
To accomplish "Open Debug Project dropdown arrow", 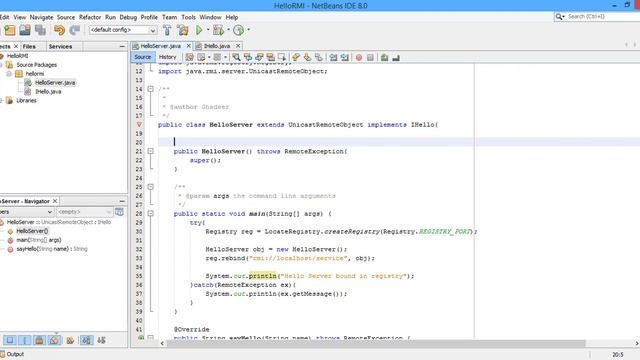I will click(x=228, y=30).
